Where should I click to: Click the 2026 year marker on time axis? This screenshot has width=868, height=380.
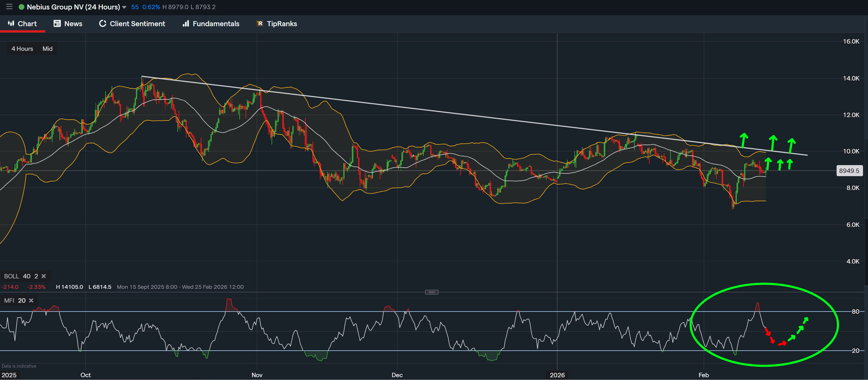(x=557, y=375)
